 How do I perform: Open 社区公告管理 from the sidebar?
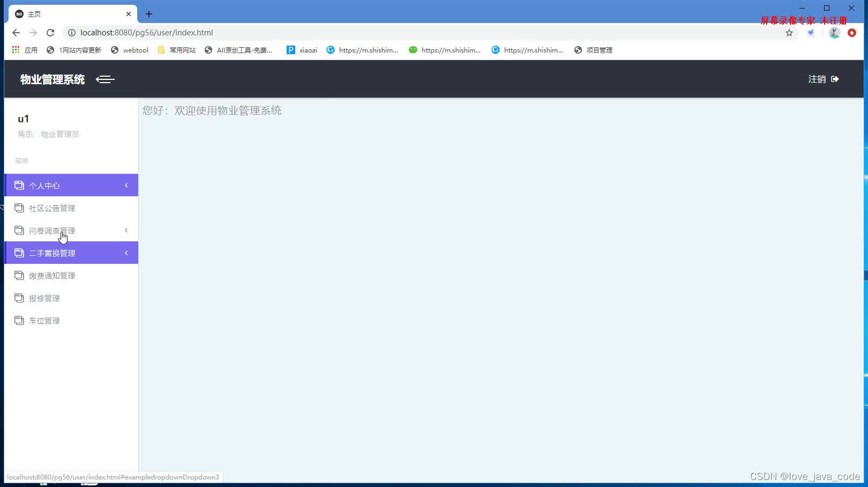coord(52,208)
